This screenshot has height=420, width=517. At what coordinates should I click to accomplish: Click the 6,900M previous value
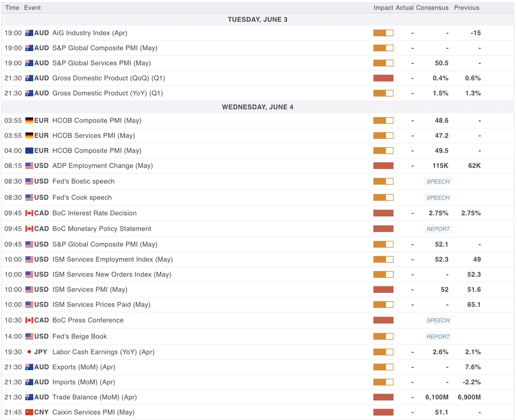click(x=469, y=397)
